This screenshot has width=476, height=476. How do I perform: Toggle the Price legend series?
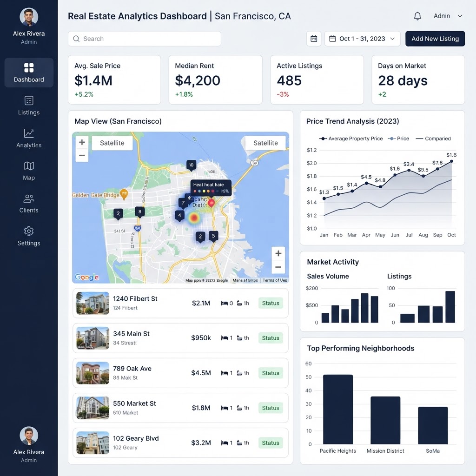coord(398,139)
